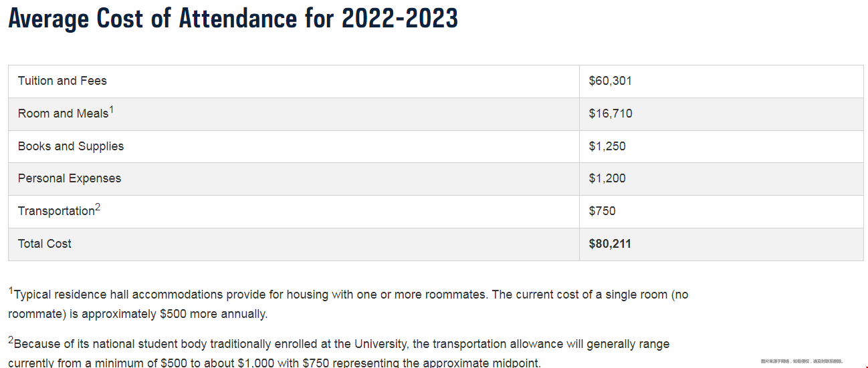Select the Tuition and Fees row label
Screen dimensions: 868x368
point(62,81)
